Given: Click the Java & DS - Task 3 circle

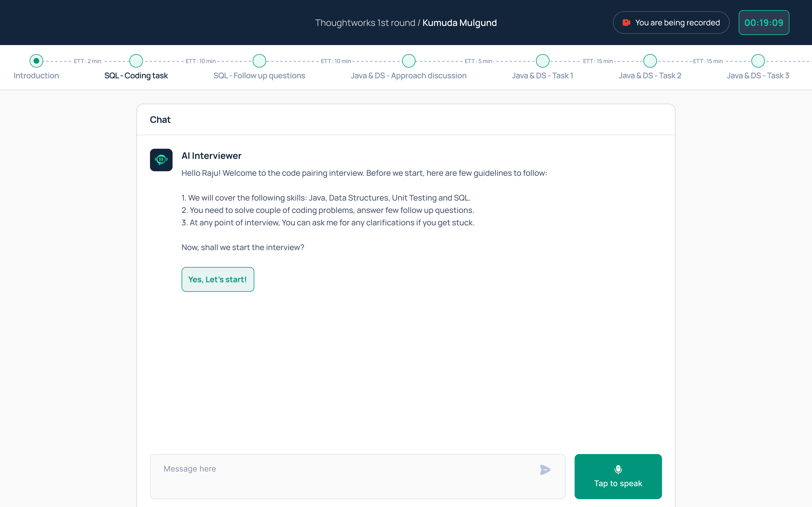Looking at the screenshot, I should click(758, 61).
